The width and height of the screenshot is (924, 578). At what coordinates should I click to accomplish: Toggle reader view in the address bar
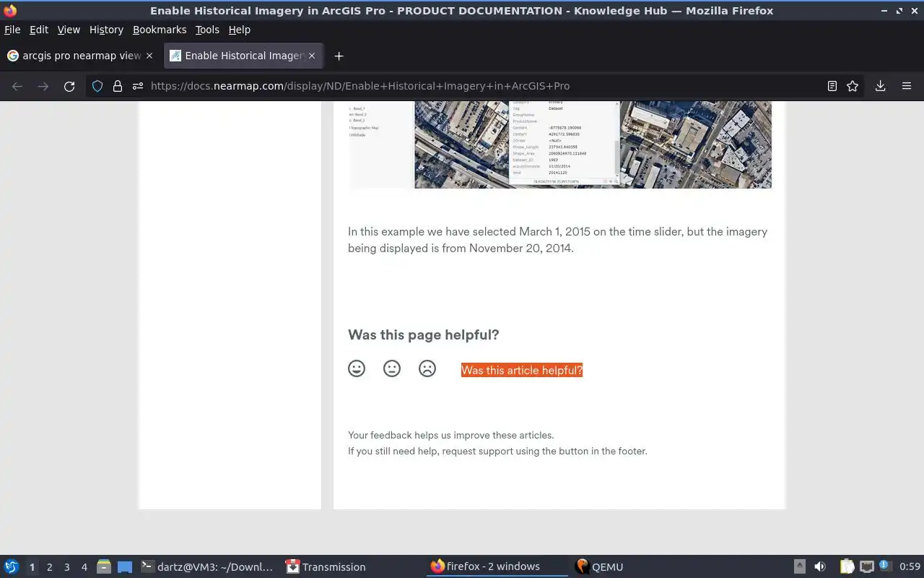coord(832,86)
